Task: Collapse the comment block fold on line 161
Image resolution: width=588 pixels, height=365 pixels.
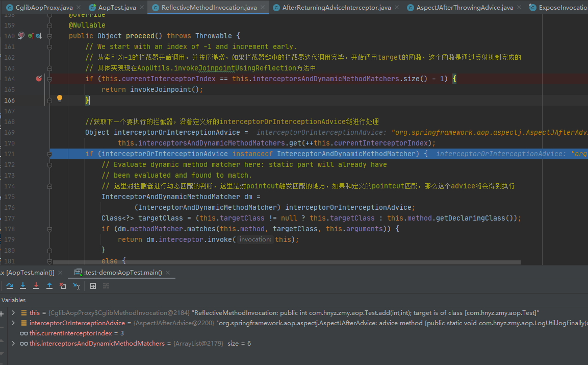Action: point(49,47)
